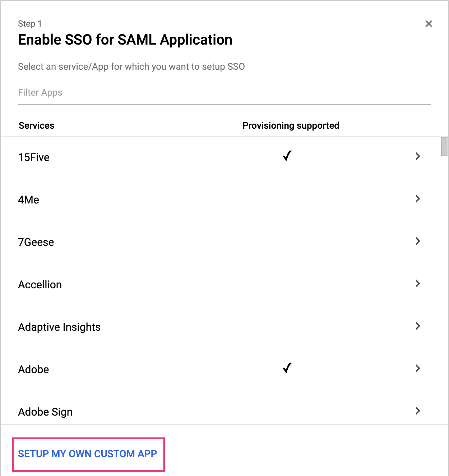Expand Adobe Sign with its chevron
The width and height of the screenshot is (449, 476).
[418, 411]
